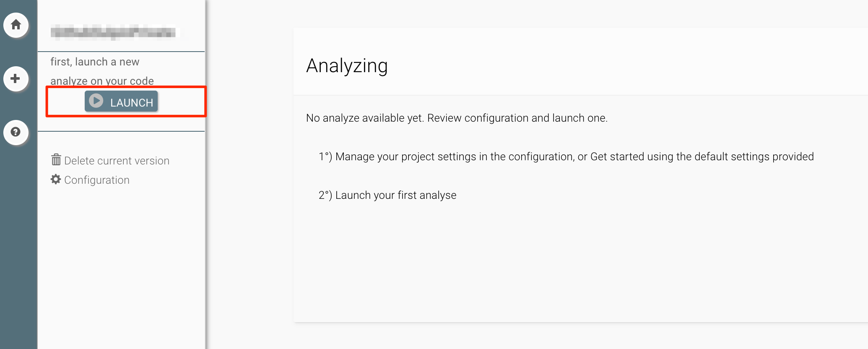The height and width of the screenshot is (349, 868).
Task: Select the 'Delete current version' link
Action: point(117,161)
